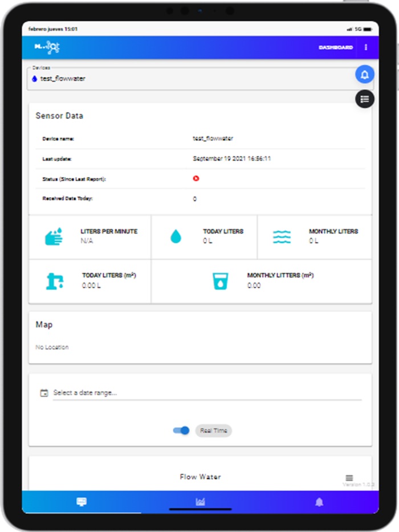399x532 pixels.
Task: Open the dark list menu button
Action: click(x=365, y=99)
